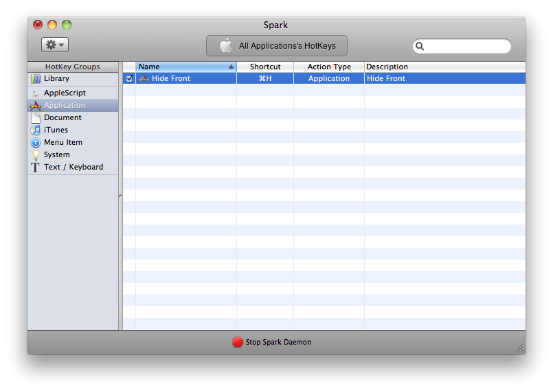Click the Apple logo icon in toolbar
553x392 pixels.
(x=226, y=45)
